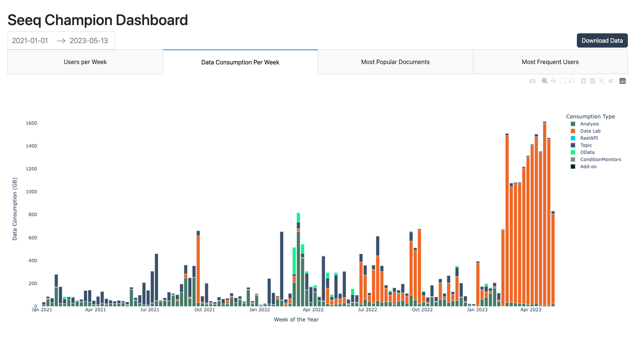644x342 pixels.
Task: Open Most Frequent Users tab
Action: click(550, 62)
